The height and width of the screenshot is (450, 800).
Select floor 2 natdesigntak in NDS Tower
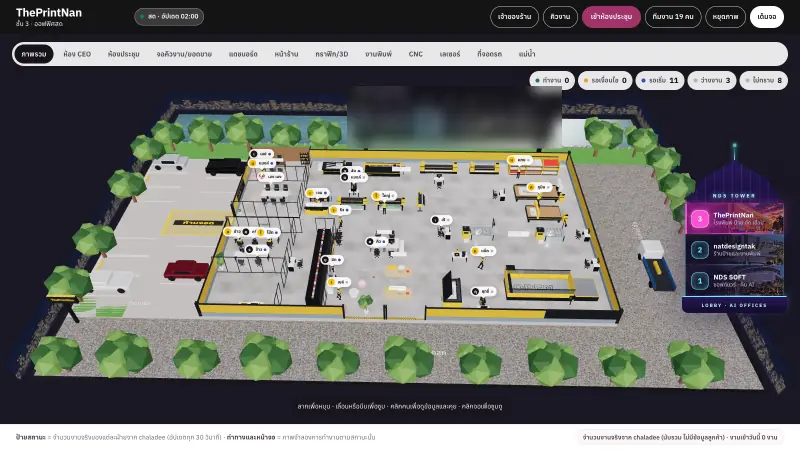[734, 249]
